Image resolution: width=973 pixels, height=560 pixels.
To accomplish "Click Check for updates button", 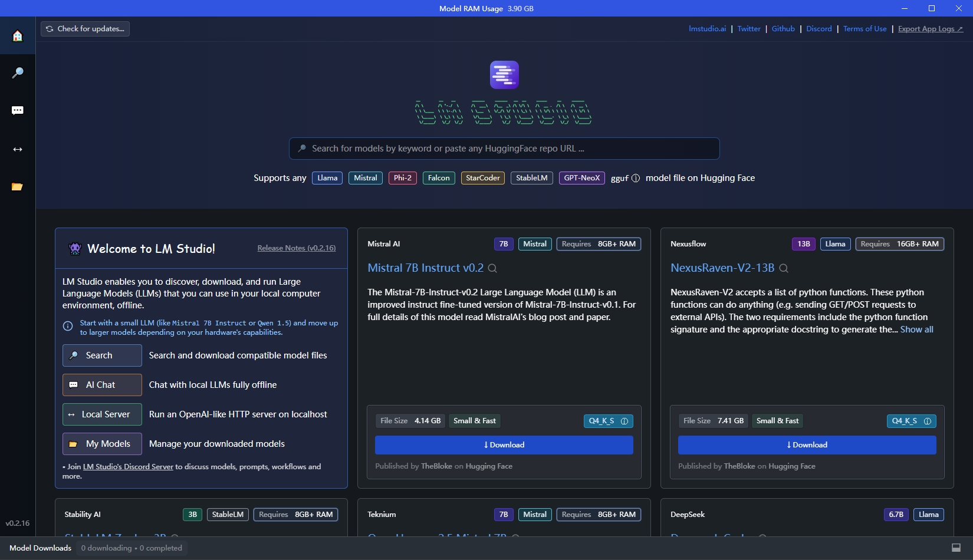I will (x=85, y=29).
